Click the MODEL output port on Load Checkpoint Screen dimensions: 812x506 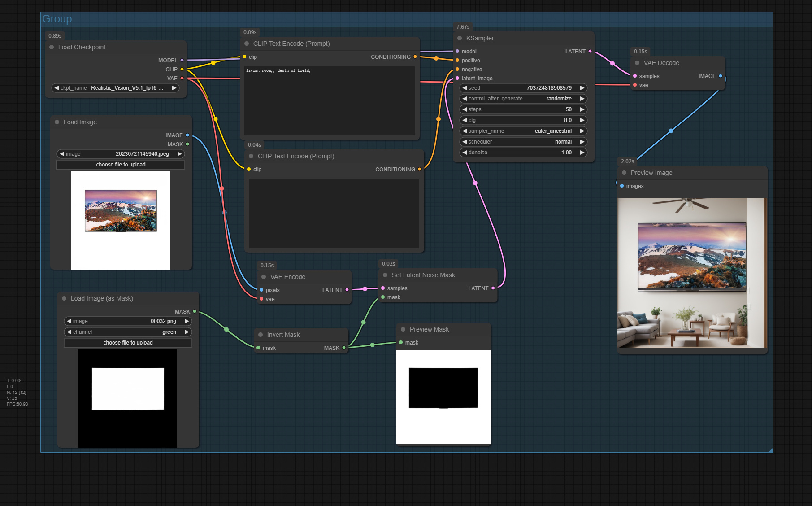tap(182, 60)
